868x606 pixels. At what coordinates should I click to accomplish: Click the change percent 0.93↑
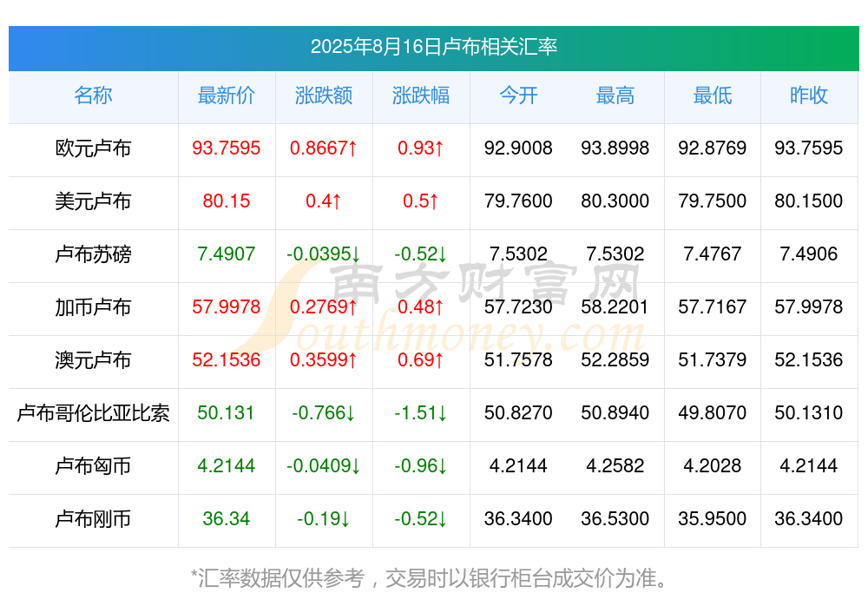421,148
